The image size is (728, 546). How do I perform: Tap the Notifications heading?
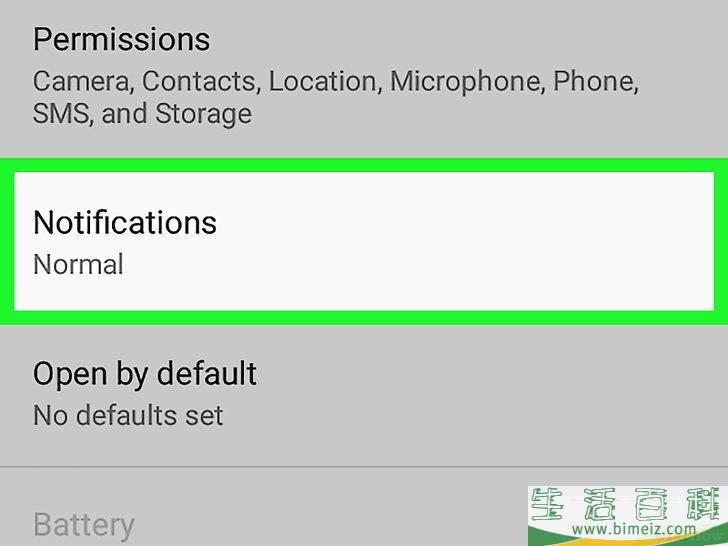pyautogui.click(x=125, y=222)
